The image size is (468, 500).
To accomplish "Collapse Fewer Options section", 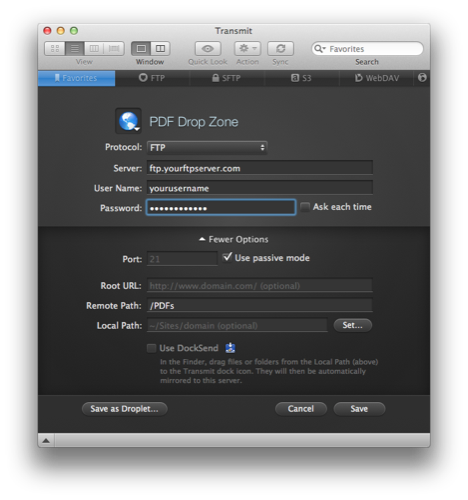I will tap(234, 239).
